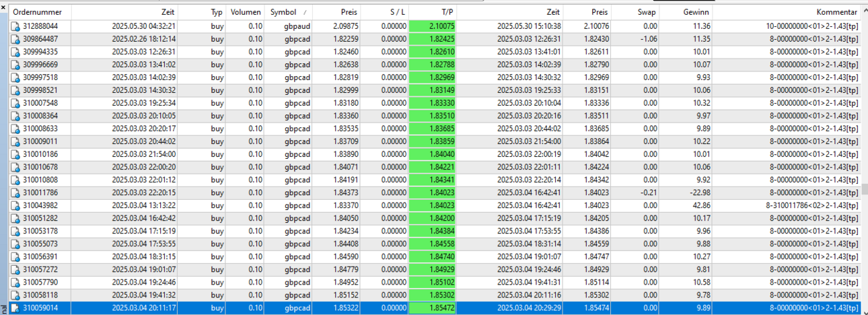
Task: Click the order icon for 309996669
Action: pos(16,65)
